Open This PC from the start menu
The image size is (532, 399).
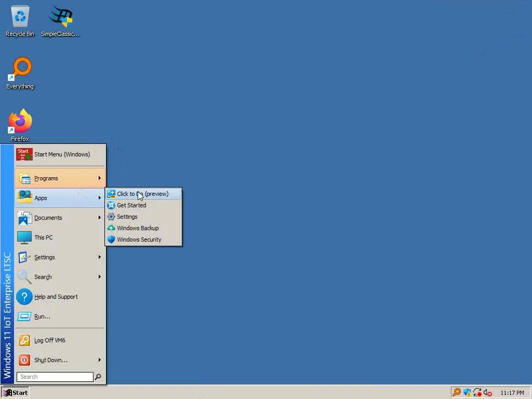tap(60, 237)
